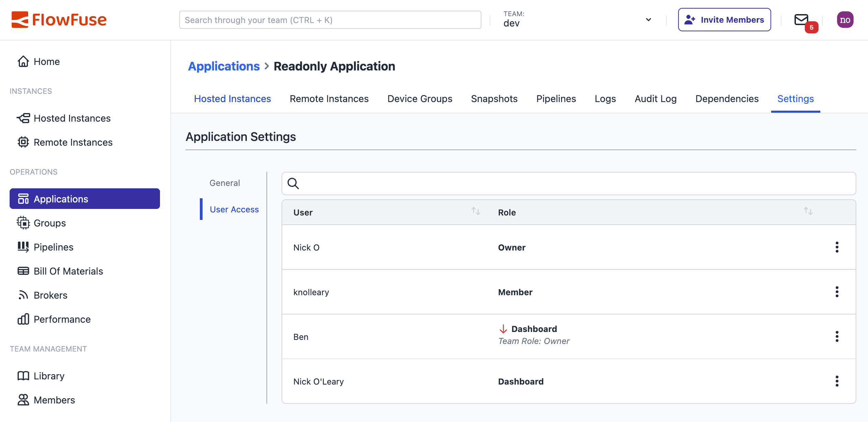The image size is (868, 422).
Task: Click the search magnifier in the user table
Action: 293,184
